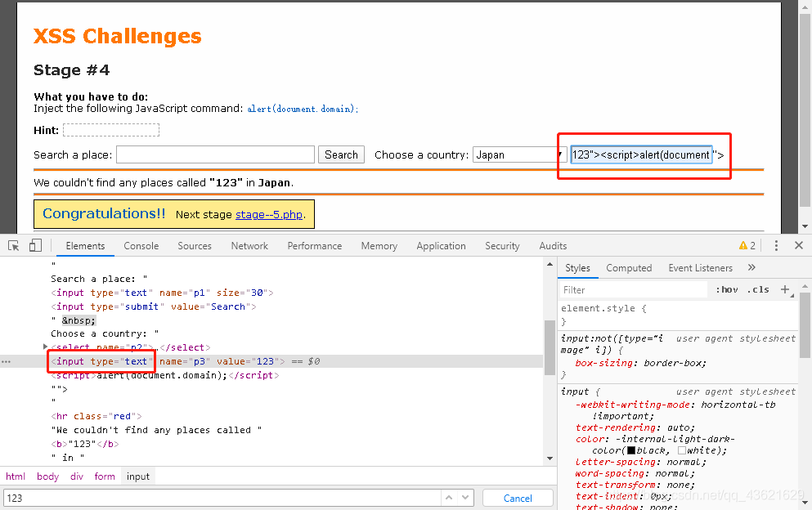Click the text-transform: none property
812x510 pixels.
point(635,485)
